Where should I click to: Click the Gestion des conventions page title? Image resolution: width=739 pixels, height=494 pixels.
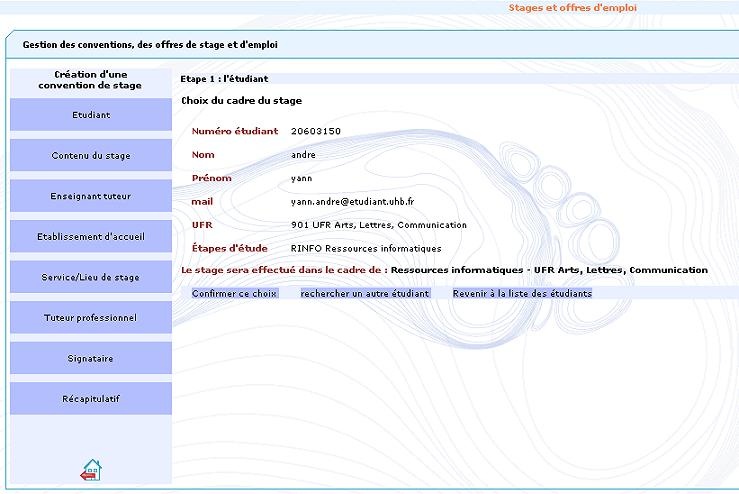[x=150, y=45]
